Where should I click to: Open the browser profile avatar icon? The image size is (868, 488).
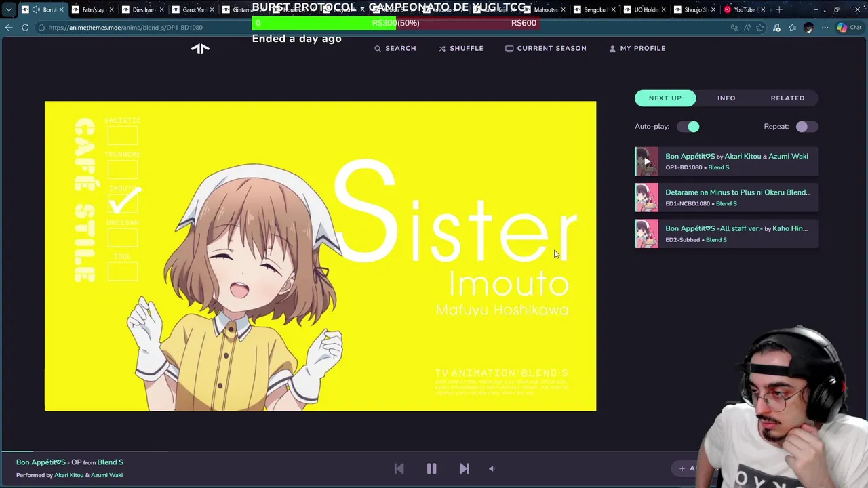tap(808, 28)
